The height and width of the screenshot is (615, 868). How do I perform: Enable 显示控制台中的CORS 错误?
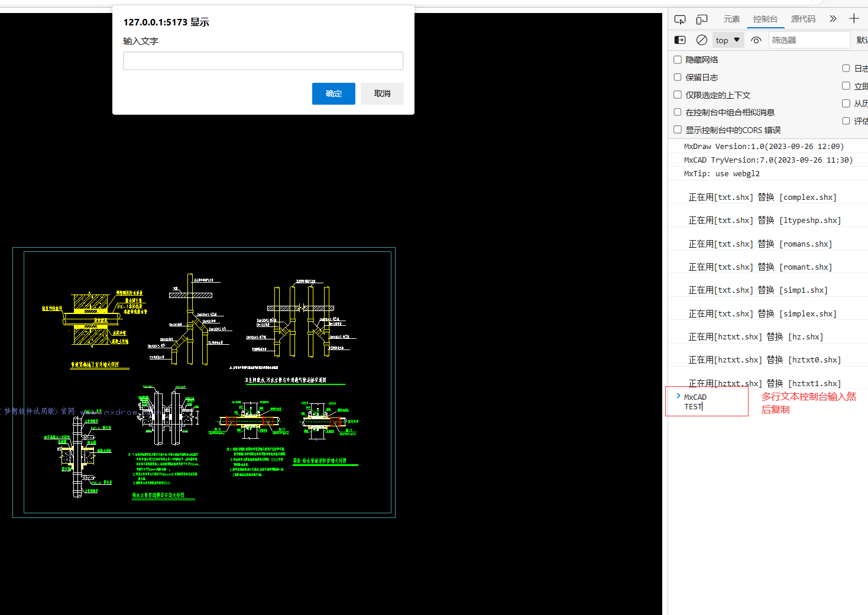[x=677, y=130]
